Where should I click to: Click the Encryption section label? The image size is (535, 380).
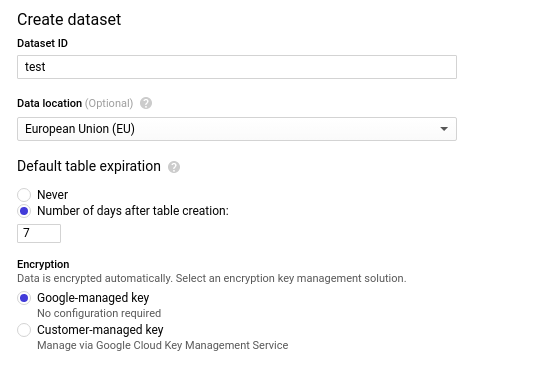pyautogui.click(x=43, y=264)
